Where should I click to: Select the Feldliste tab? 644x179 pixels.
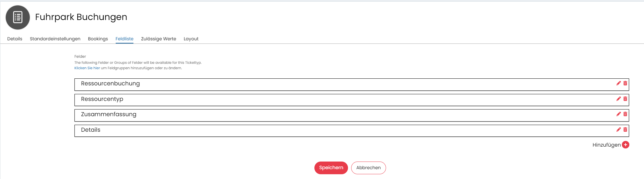(x=124, y=39)
